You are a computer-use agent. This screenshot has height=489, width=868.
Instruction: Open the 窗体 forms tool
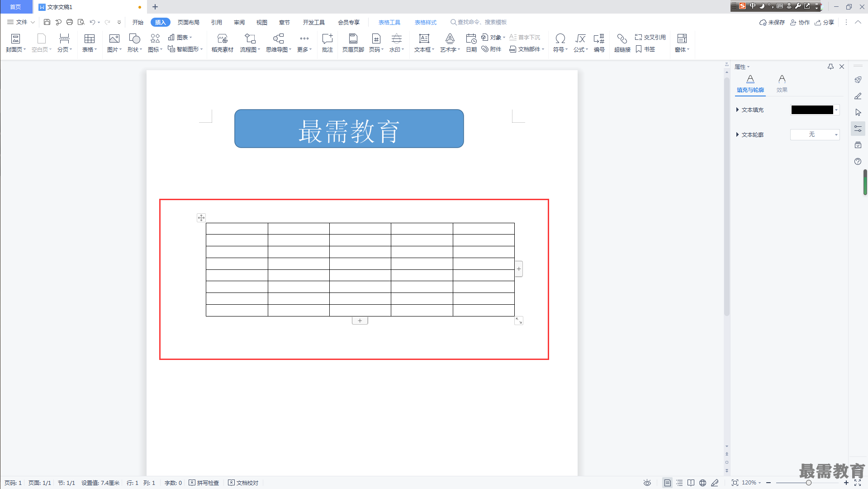click(x=682, y=43)
